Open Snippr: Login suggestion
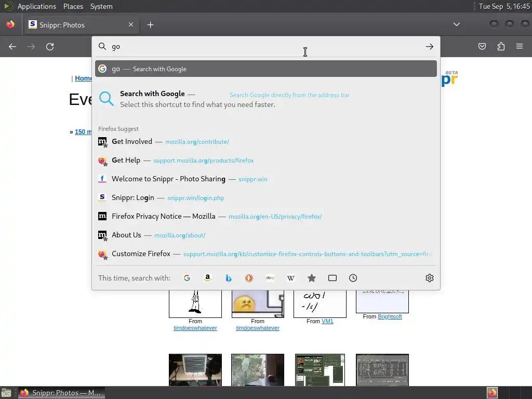532x399 pixels. tap(266, 197)
